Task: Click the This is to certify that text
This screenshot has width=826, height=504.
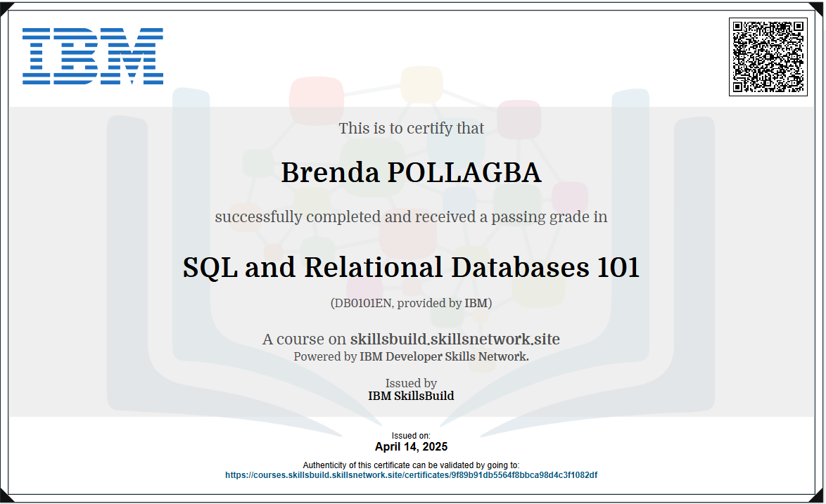Action: 411,129
